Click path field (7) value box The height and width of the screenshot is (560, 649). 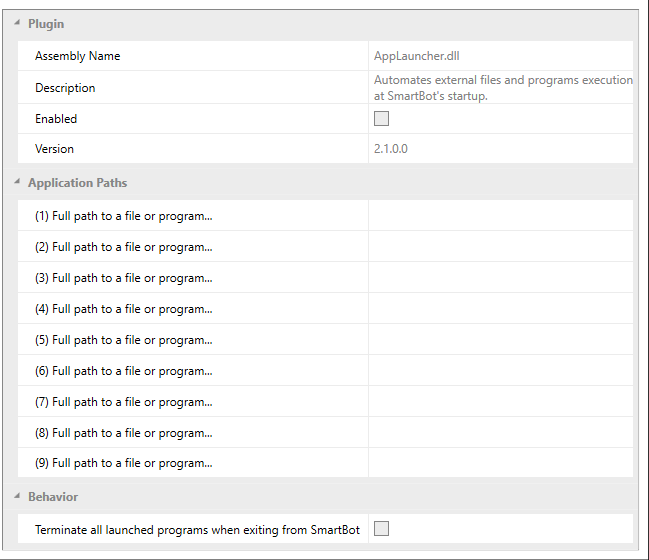tap(501, 402)
